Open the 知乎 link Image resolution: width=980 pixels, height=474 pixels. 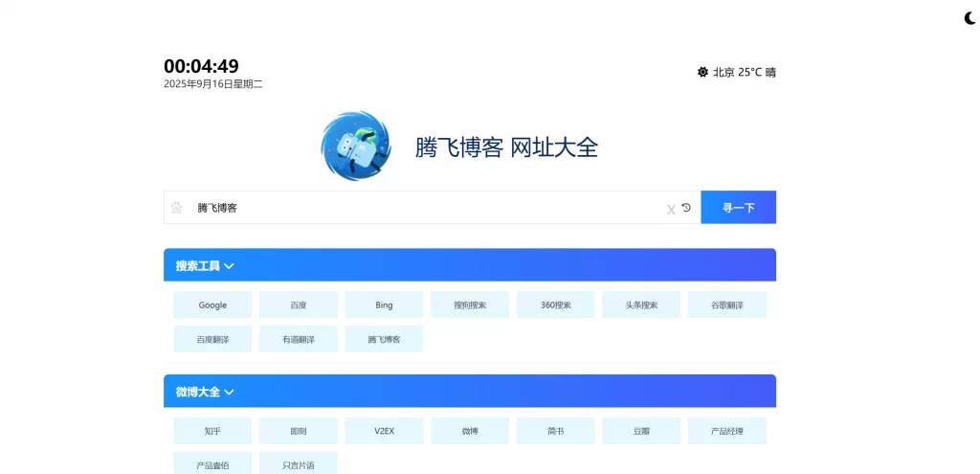pos(212,432)
